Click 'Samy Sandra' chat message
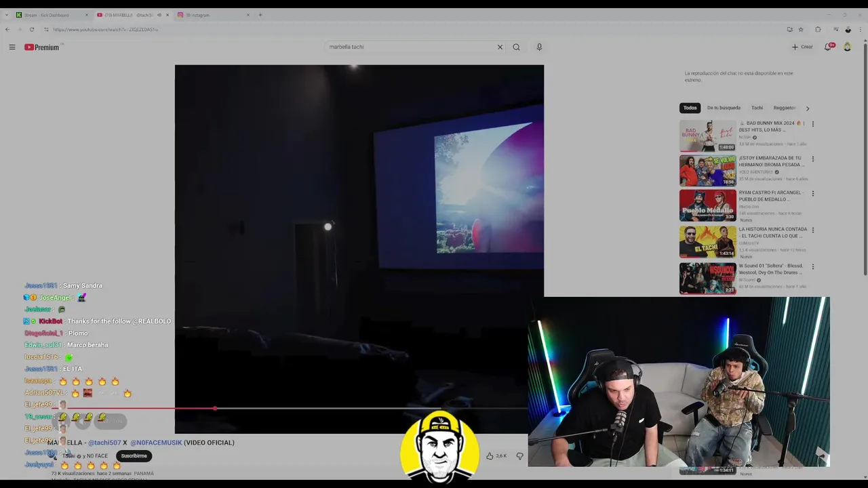The height and width of the screenshot is (488, 868). pos(82,285)
